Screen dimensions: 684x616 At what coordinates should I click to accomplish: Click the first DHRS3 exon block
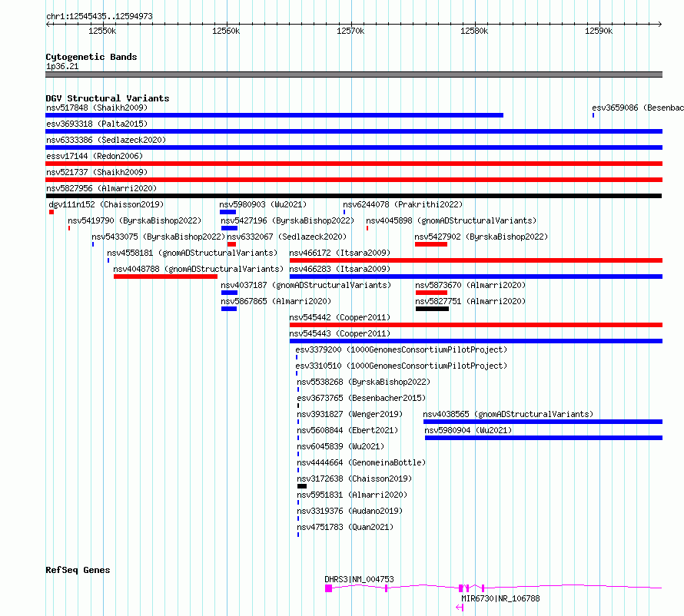pos(328,588)
